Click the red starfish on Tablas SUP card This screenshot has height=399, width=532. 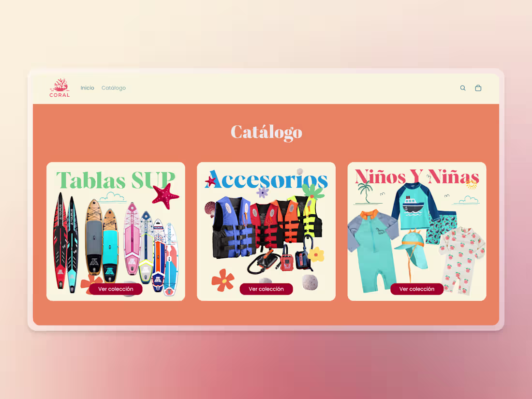click(165, 196)
